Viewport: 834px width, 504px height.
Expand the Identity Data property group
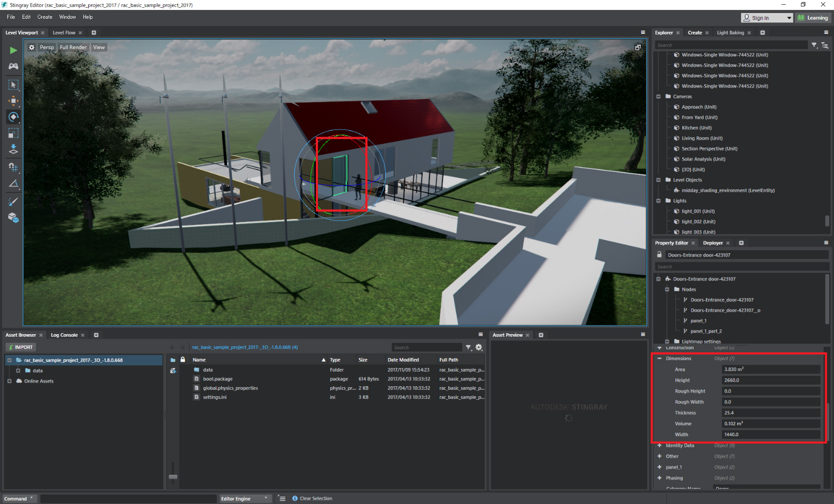pyautogui.click(x=659, y=446)
